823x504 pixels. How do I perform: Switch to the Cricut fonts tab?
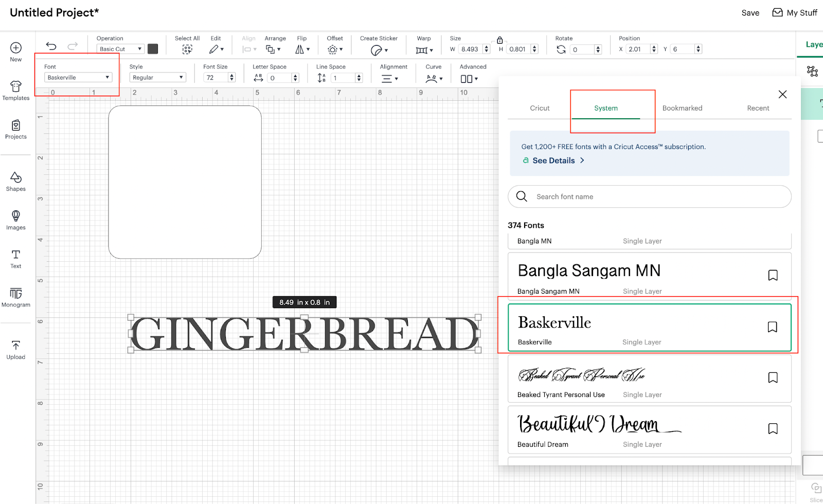click(x=540, y=108)
